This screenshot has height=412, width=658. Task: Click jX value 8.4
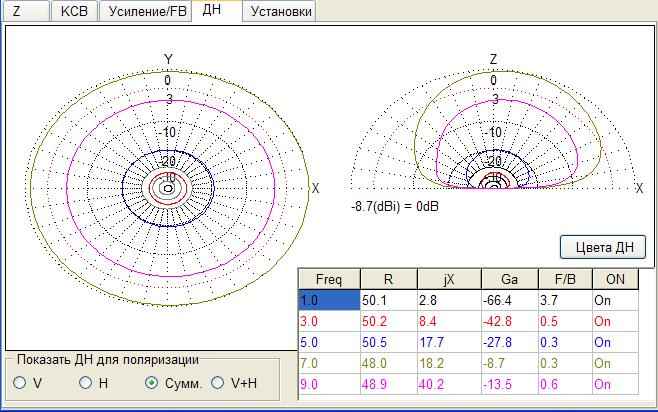[449, 321]
